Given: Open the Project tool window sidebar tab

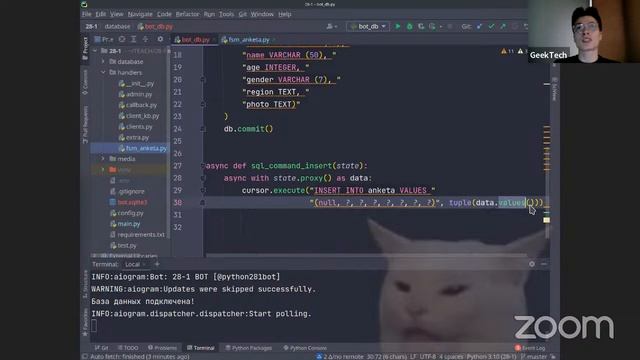Looking at the screenshot, I should [x=85, y=48].
